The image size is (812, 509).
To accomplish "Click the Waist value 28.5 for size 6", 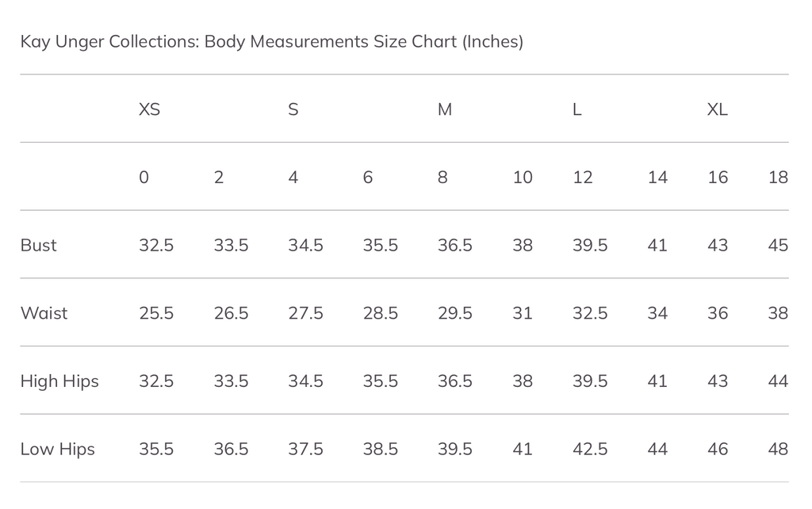I will (x=380, y=313).
